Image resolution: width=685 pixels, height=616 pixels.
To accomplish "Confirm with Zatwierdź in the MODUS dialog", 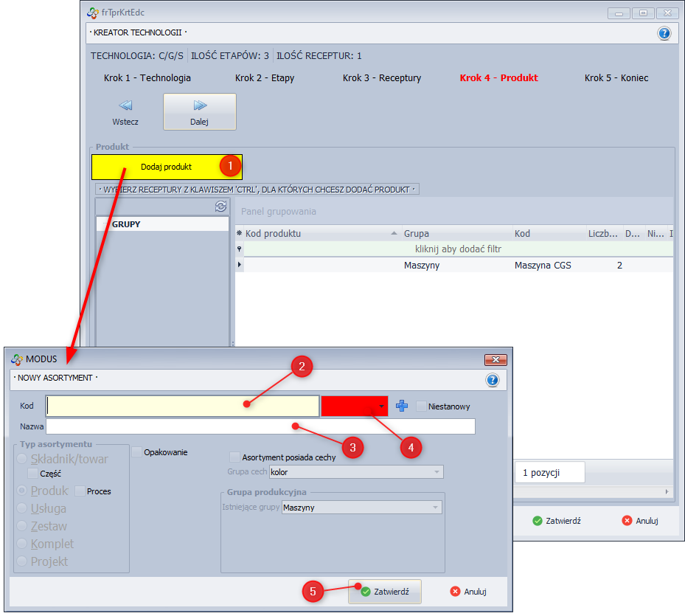I will coord(385,591).
